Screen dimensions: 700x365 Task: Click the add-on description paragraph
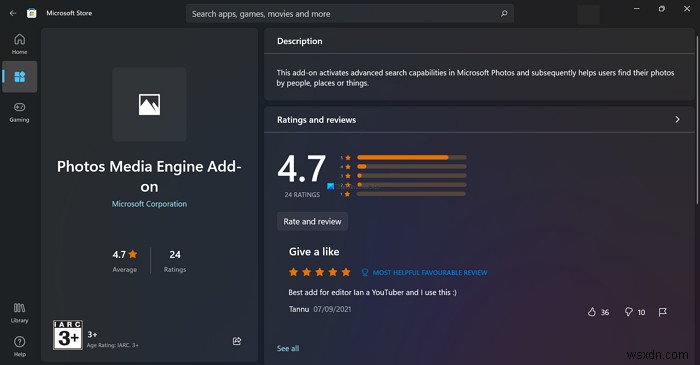pyautogui.click(x=475, y=78)
